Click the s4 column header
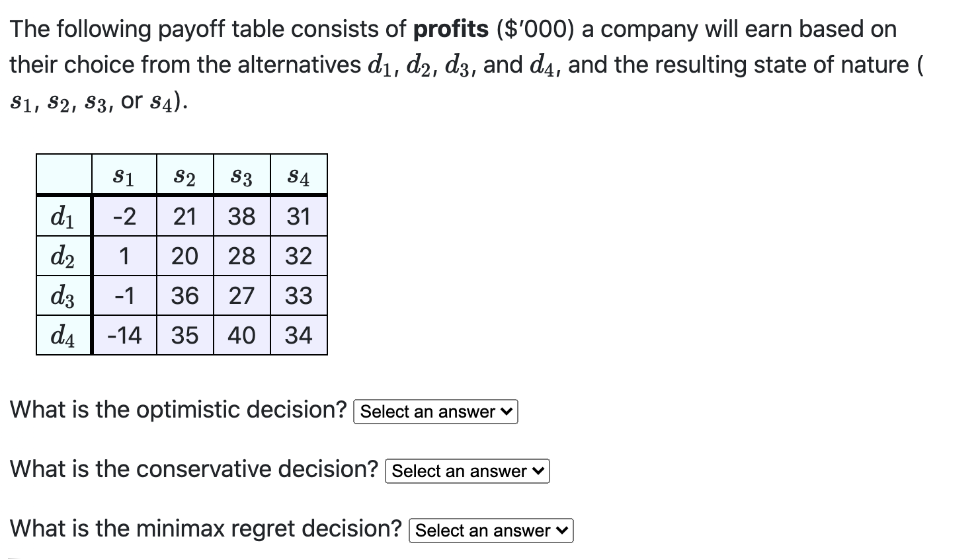The width and height of the screenshot is (980, 559). 299,175
